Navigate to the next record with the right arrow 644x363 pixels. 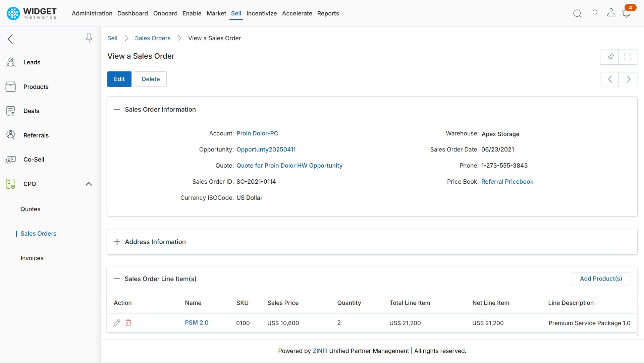pyautogui.click(x=628, y=79)
